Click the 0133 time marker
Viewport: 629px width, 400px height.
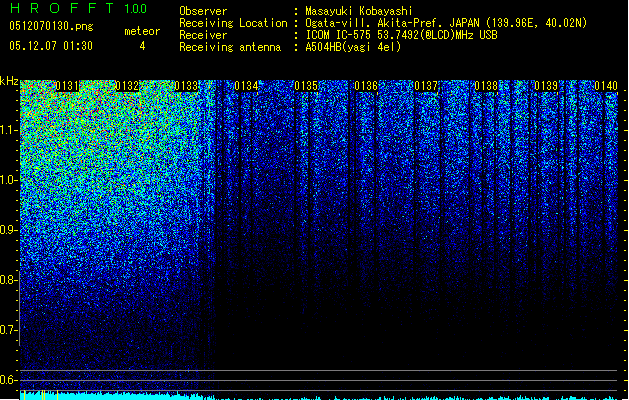point(187,86)
